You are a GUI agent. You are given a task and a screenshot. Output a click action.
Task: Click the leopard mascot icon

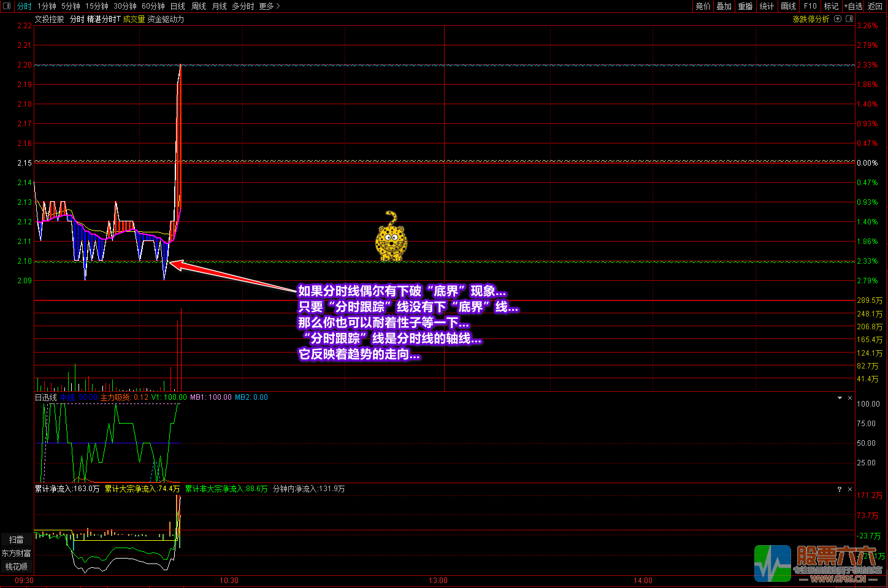pos(391,236)
